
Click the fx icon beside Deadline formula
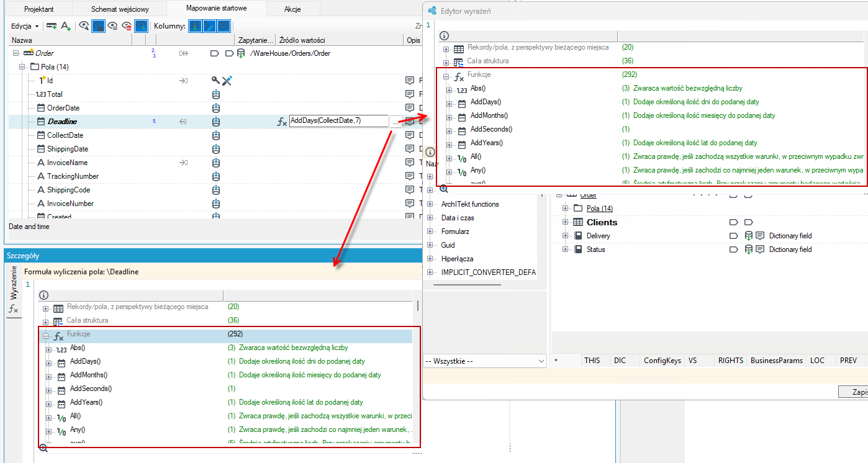(x=282, y=122)
